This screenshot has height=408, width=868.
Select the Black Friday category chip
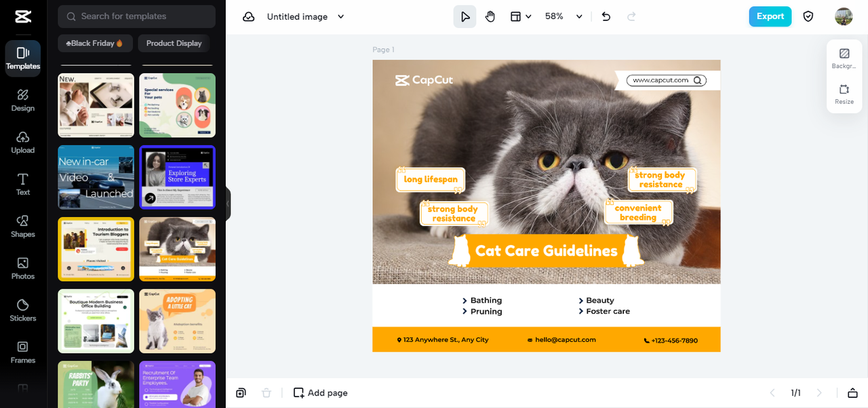pyautogui.click(x=95, y=43)
